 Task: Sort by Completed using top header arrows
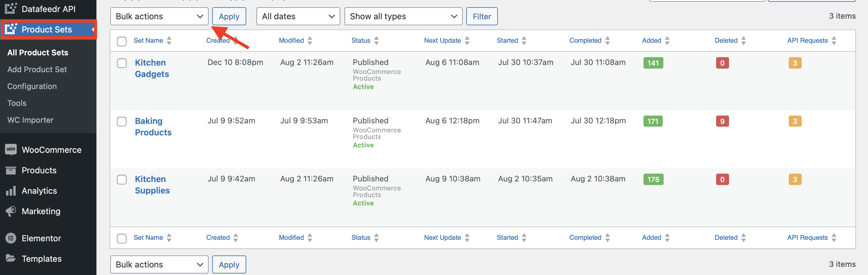click(608, 40)
